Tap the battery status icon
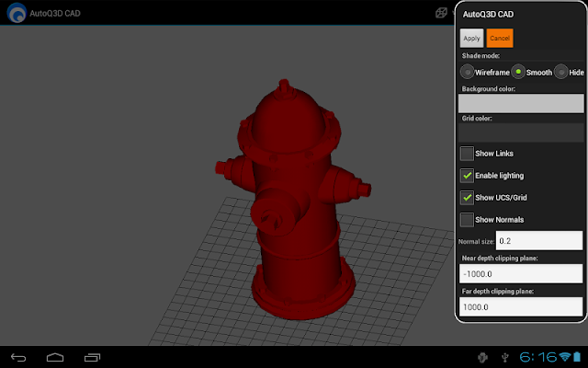This screenshot has width=588, height=368. click(x=577, y=356)
